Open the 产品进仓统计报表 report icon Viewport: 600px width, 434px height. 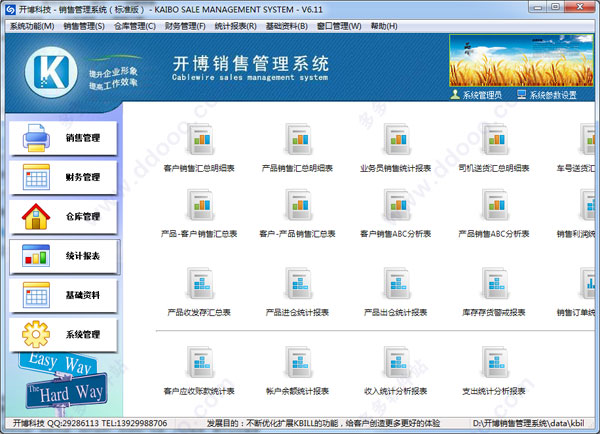point(298,284)
